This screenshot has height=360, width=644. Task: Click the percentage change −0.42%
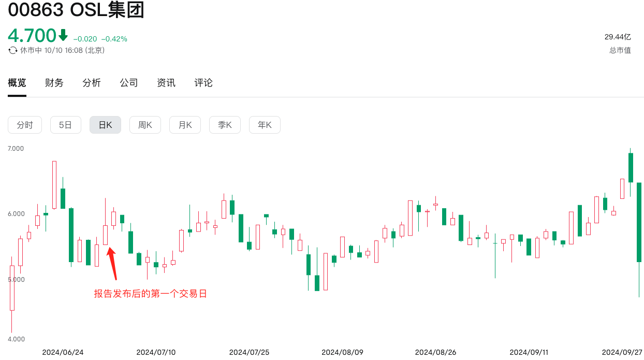pyautogui.click(x=114, y=39)
